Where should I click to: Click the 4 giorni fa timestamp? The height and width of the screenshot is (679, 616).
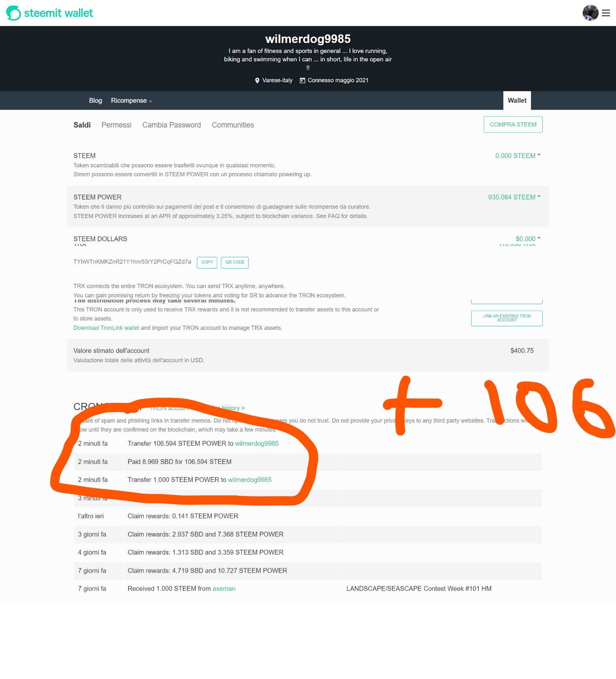pos(92,552)
